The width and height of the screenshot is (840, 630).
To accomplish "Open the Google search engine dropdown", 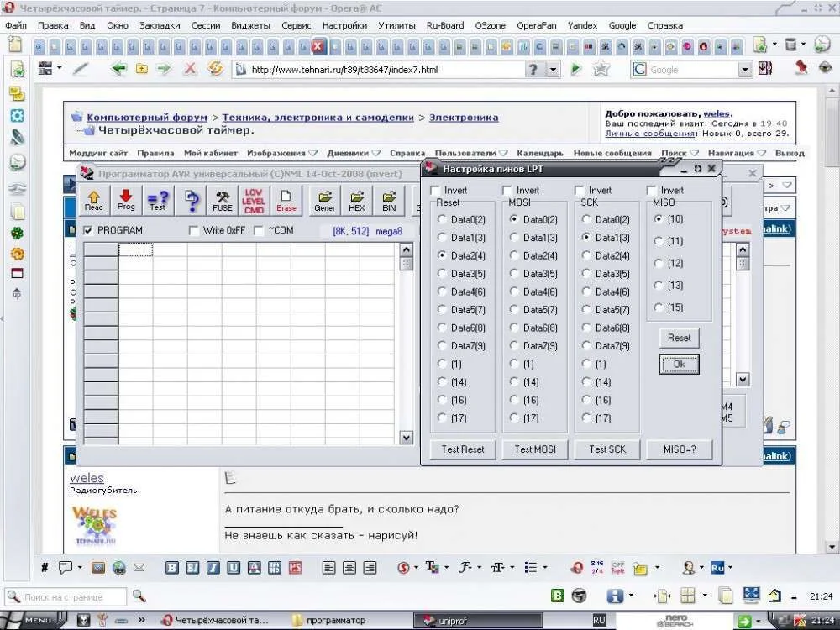I will tap(744, 70).
